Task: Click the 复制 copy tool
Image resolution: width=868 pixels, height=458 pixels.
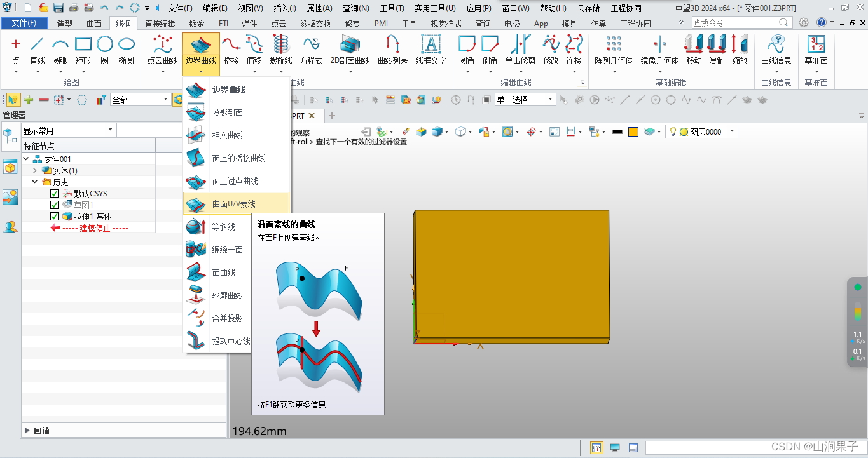Action: coord(717,50)
